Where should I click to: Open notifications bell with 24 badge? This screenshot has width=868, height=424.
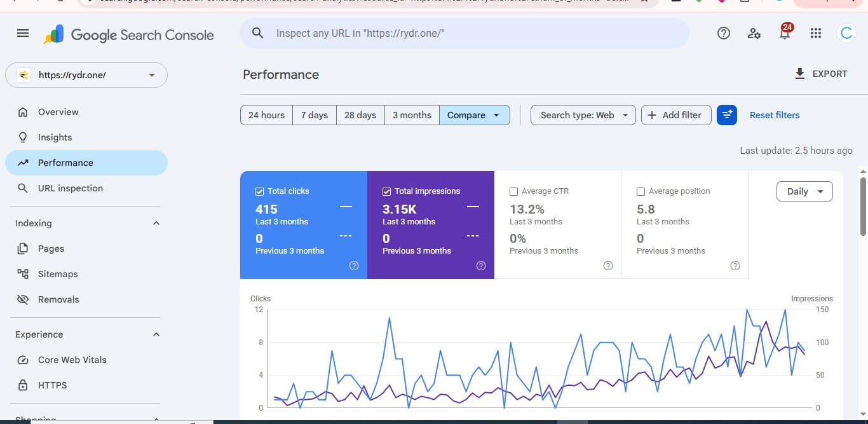point(785,32)
